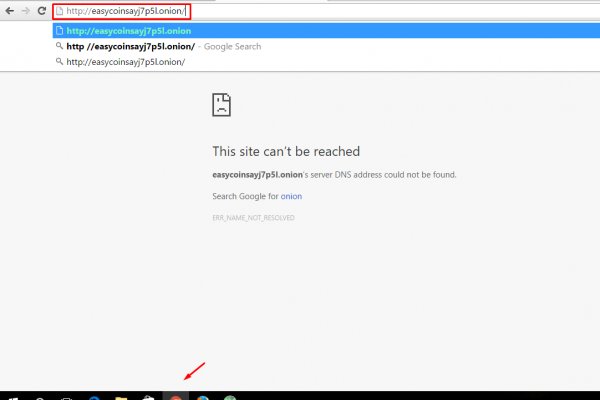Choose the Google Search suggestion

pos(160,46)
